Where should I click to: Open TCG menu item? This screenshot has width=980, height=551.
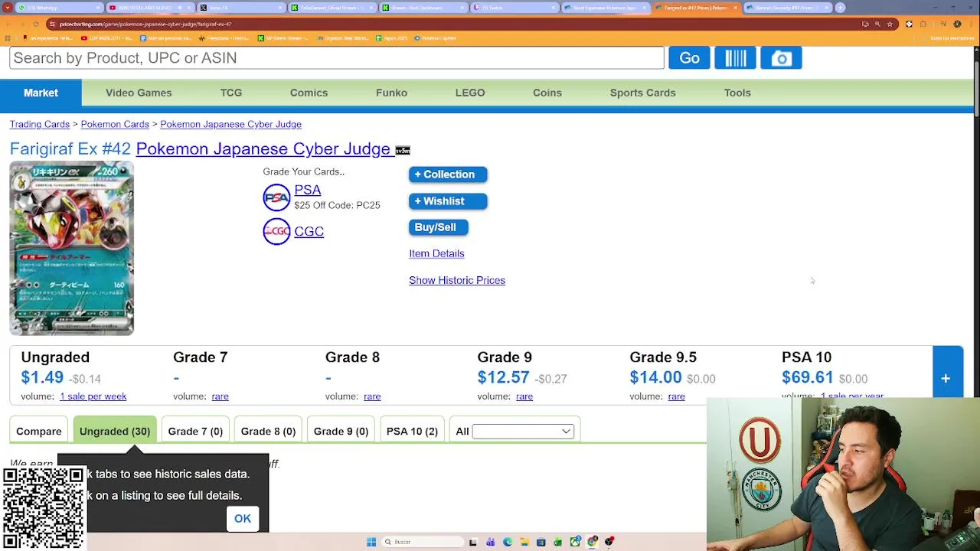coord(231,93)
